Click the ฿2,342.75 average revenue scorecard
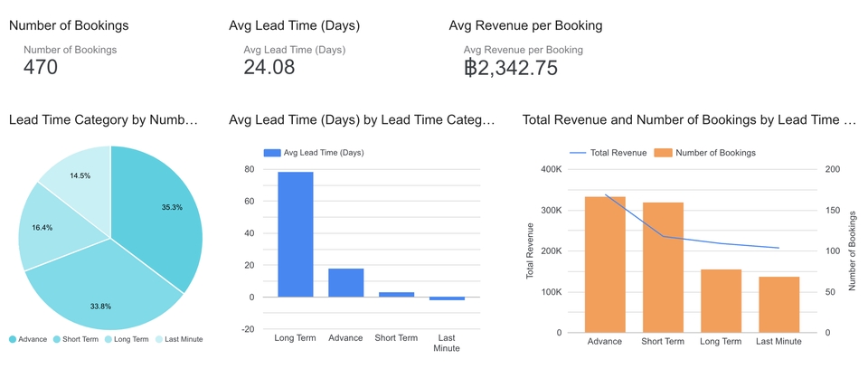The width and height of the screenshot is (868, 378). click(510, 67)
